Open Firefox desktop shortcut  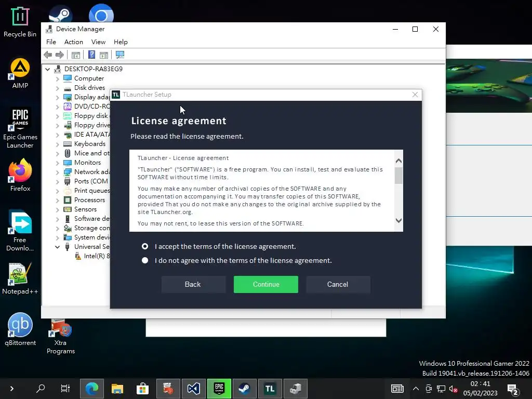pyautogui.click(x=20, y=176)
